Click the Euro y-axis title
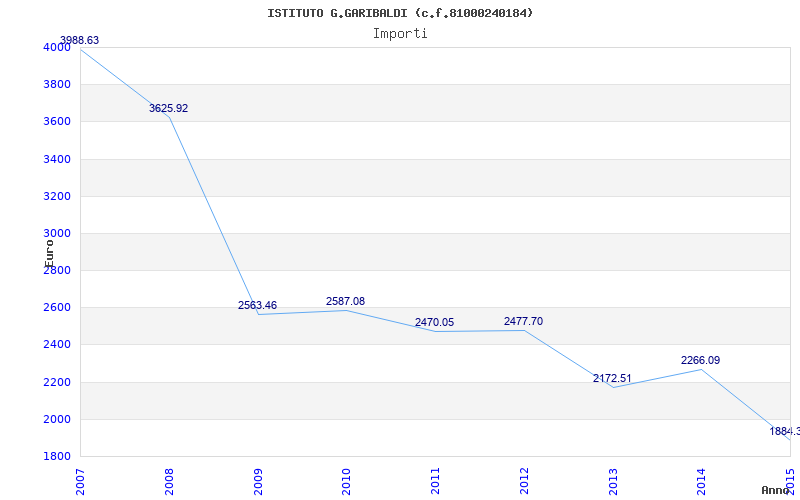This screenshot has width=800, height=500. (x=49, y=254)
